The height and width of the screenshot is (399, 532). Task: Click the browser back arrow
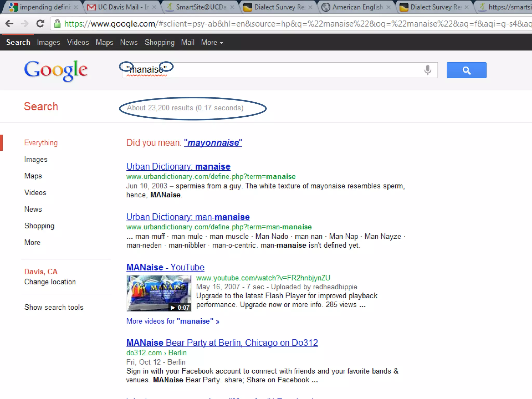point(9,24)
